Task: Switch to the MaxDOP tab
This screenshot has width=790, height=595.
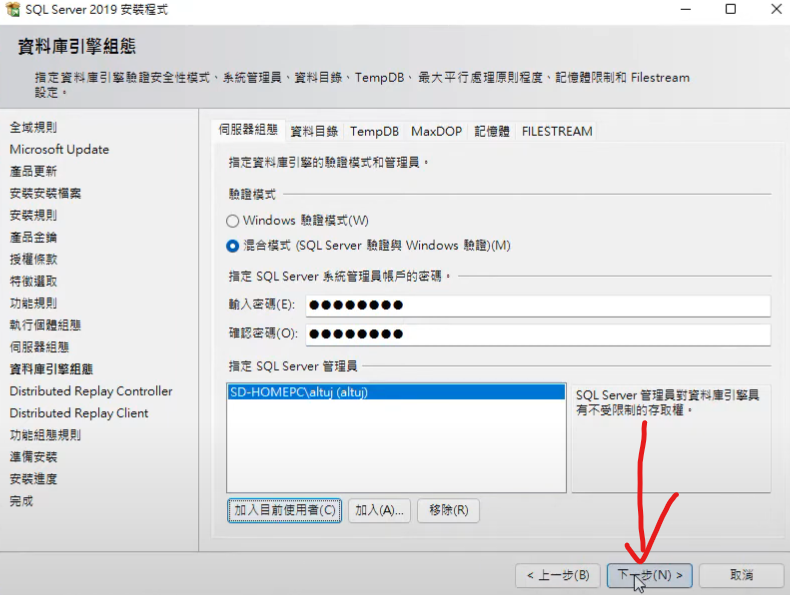Action: point(436,131)
